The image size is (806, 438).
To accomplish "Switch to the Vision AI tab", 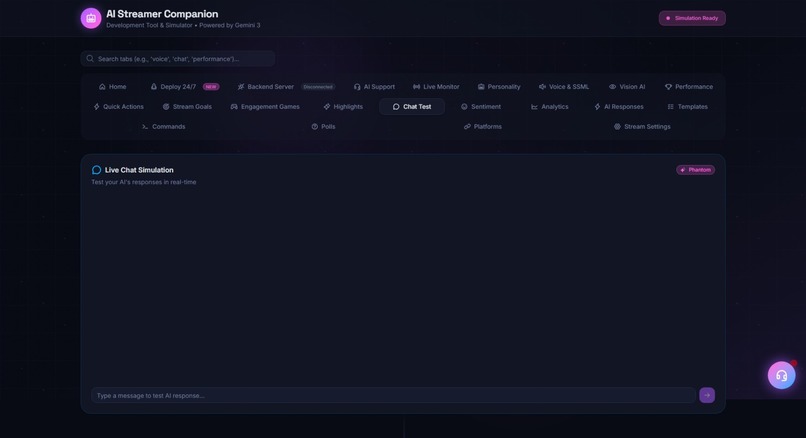I will [627, 87].
